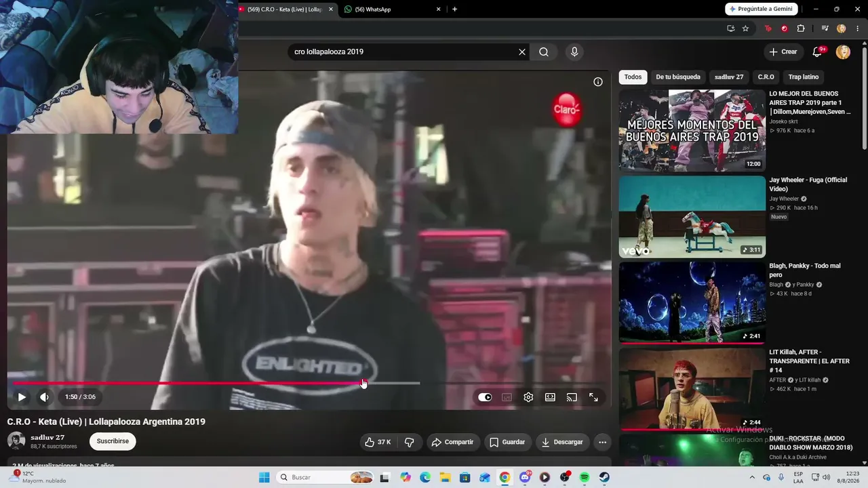The height and width of the screenshot is (488, 868).
Task: Share the video via Compartir
Action: (x=452, y=442)
